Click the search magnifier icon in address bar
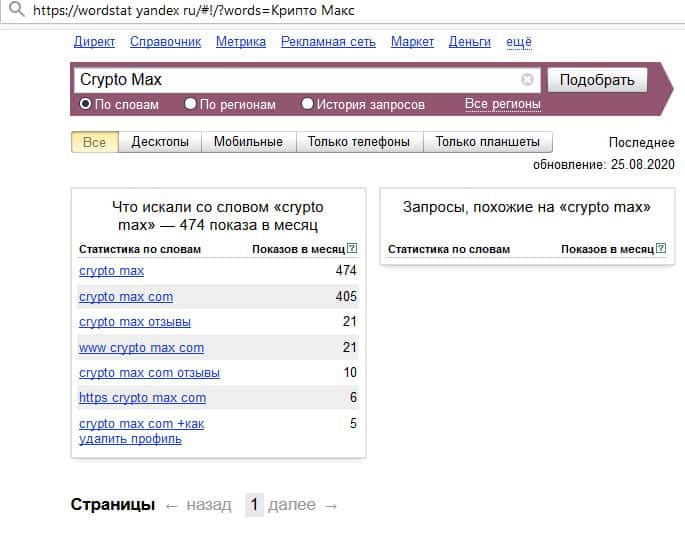Screen dimensions: 685x536 tap(14, 10)
